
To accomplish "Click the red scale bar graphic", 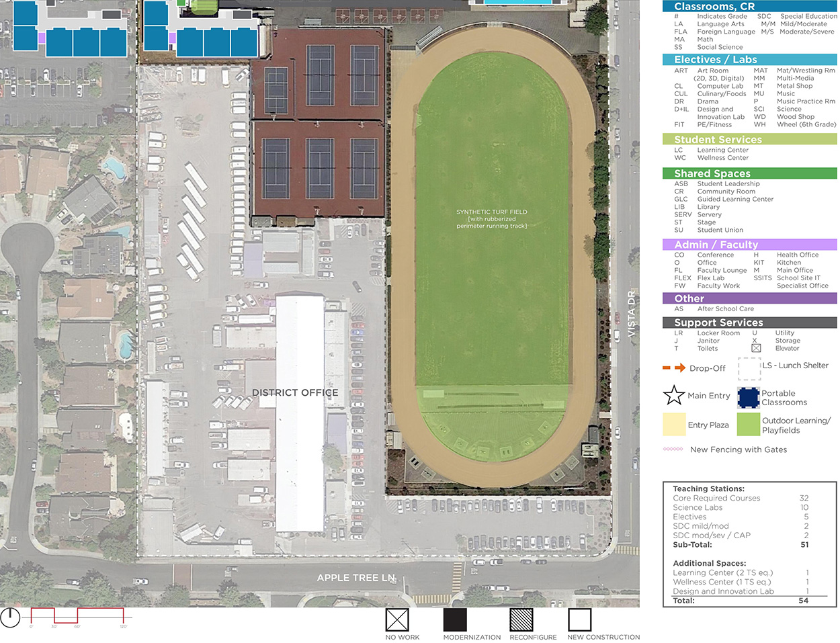I will (x=77, y=615).
